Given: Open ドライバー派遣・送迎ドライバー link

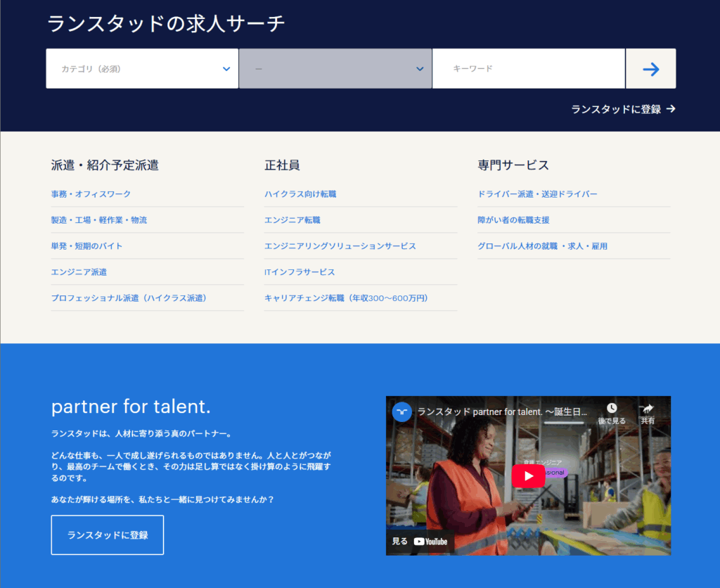Looking at the screenshot, I should click(x=537, y=194).
